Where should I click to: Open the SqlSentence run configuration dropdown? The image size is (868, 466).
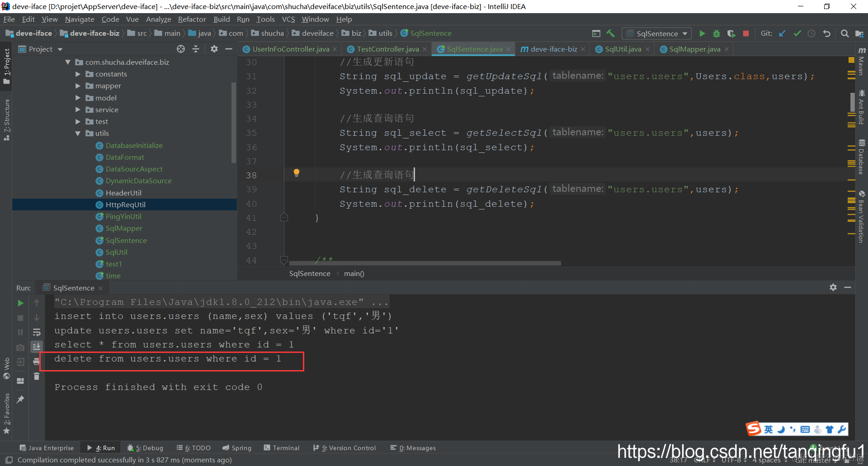[x=657, y=33]
